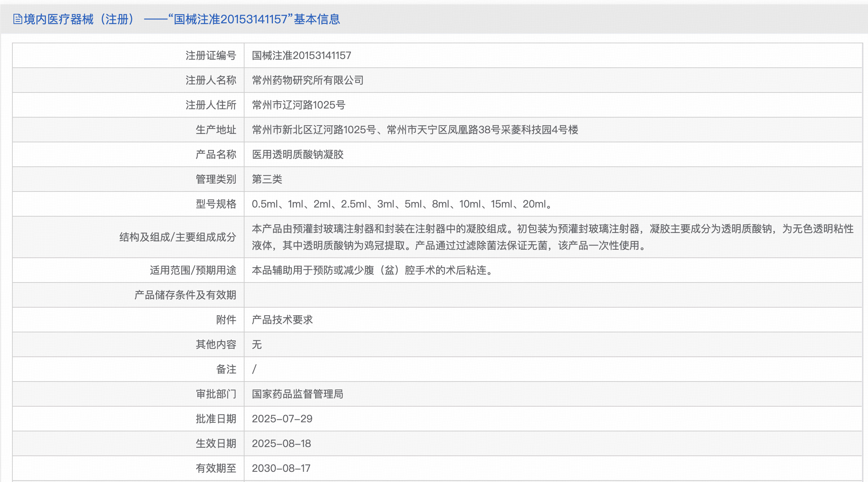Click the 其他内容 value 无
The height and width of the screenshot is (482, 868).
257,344
